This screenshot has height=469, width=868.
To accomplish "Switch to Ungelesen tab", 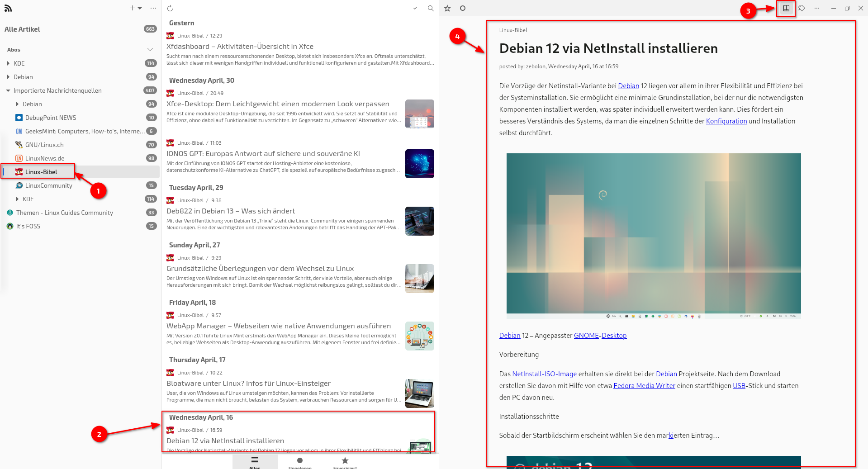I will [x=300, y=462].
